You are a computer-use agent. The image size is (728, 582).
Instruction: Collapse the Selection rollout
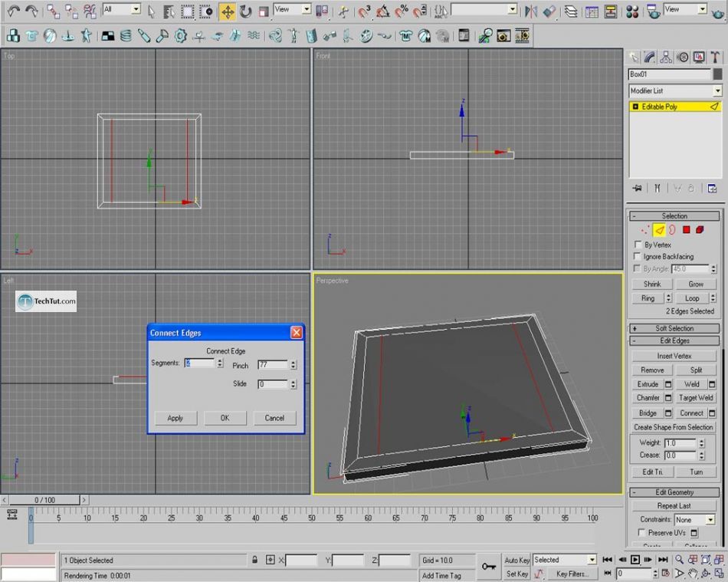click(674, 216)
